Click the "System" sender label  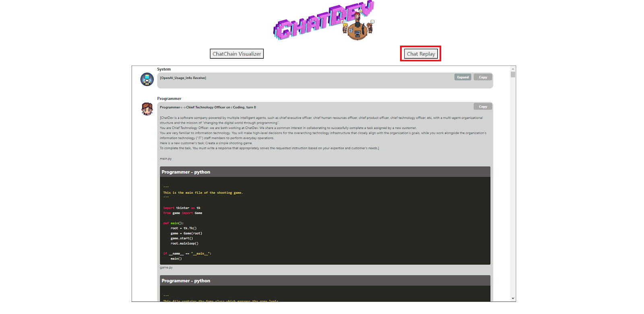tap(164, 69)
